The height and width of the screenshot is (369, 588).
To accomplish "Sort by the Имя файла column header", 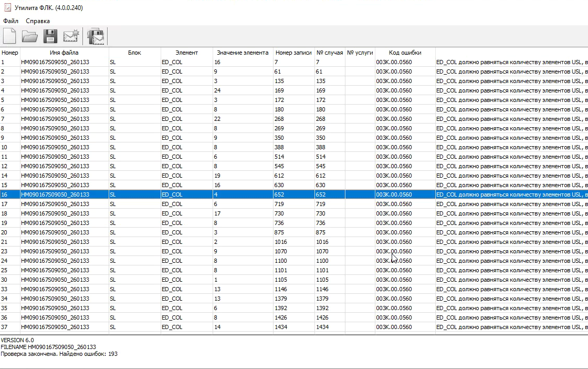I will 64,53.
